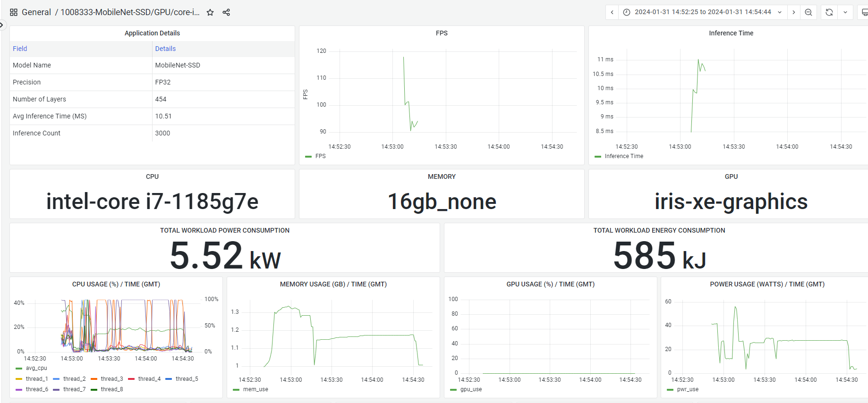Open the 1008333-MobileNet-SSD dashboard title link
The height and width of the screenshot is (403, 868).
(x=130, y=12)
